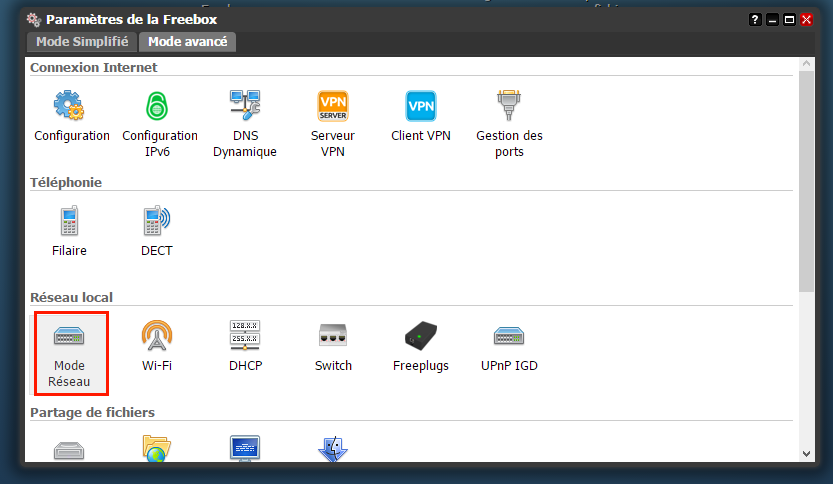
Task: Click the Mac Finder icon under Partage de fichiers
Action: pos(333,449)
